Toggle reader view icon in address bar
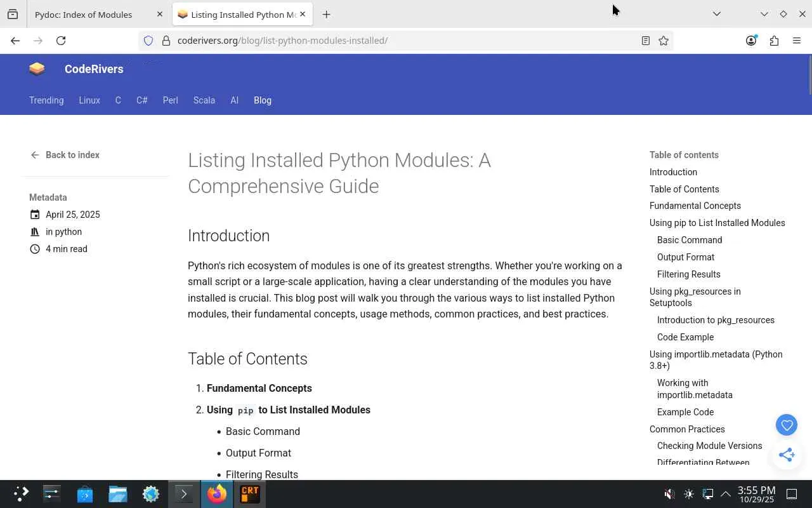 [x=645, y=41]
